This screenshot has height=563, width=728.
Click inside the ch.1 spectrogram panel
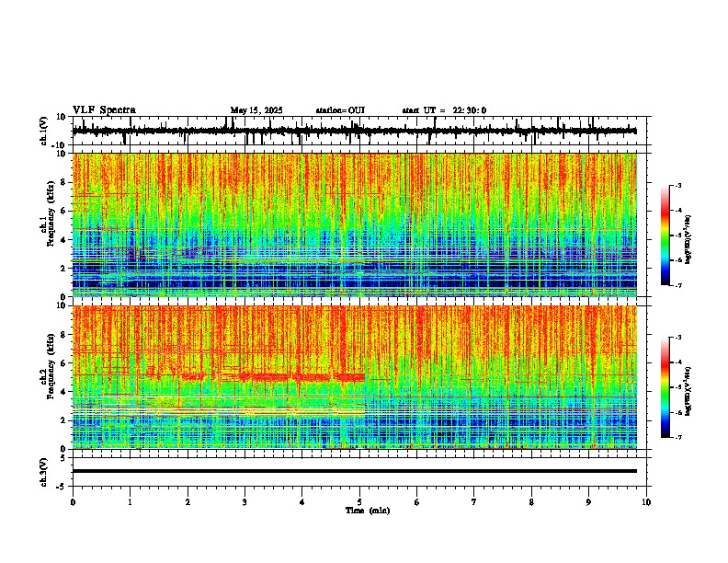point(355,224)
